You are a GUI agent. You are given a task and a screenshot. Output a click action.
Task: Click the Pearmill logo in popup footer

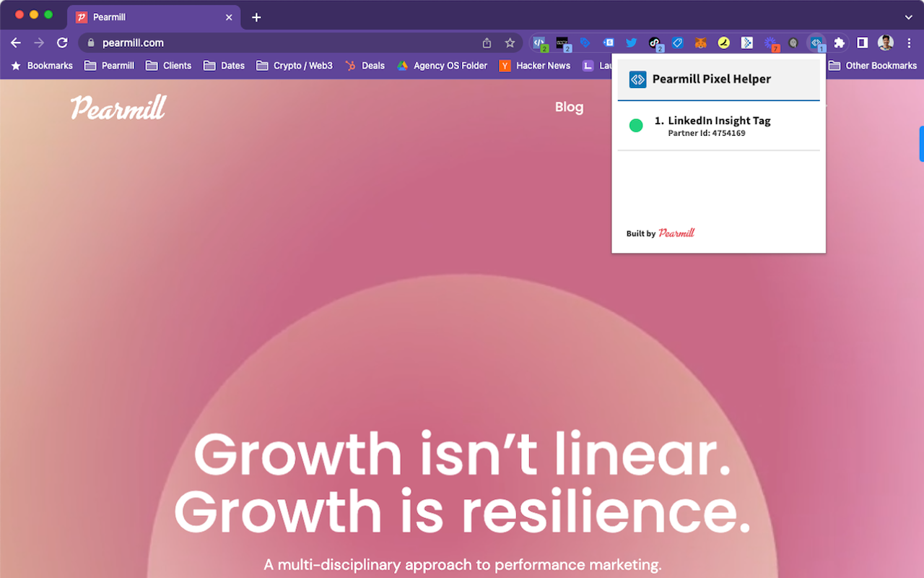[x=676, y=233]
